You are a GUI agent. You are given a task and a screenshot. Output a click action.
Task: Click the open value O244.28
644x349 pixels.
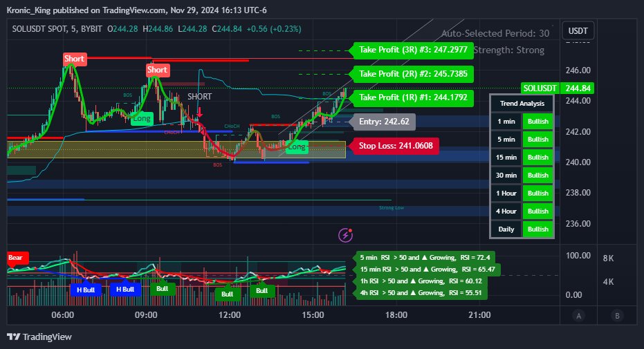122,29
